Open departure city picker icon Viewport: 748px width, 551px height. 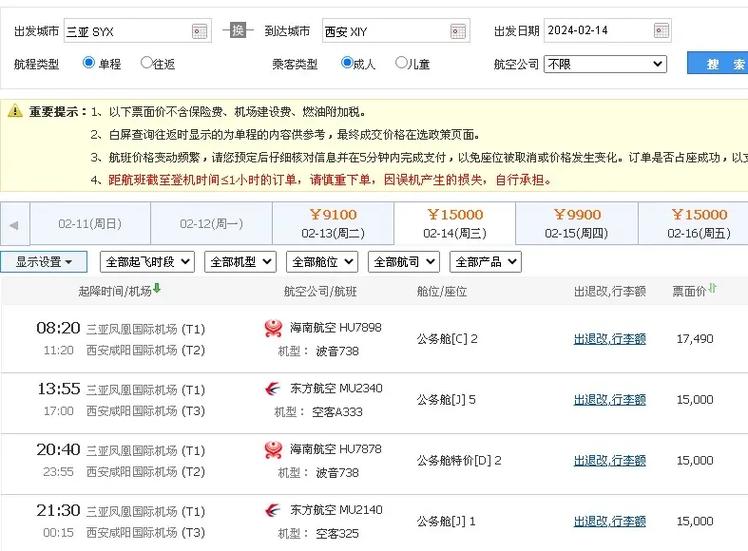click(x=200, y=31)
